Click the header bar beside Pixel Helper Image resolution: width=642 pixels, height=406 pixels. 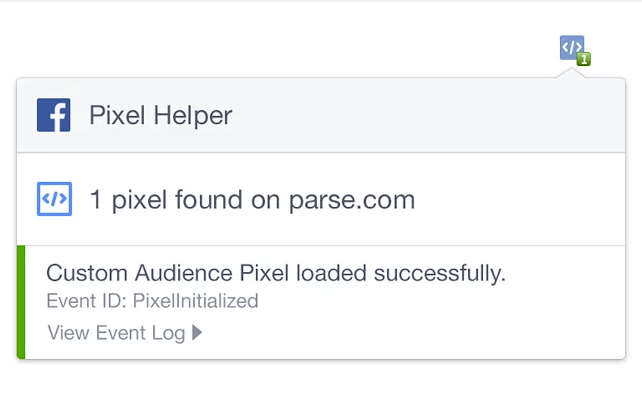426,115
